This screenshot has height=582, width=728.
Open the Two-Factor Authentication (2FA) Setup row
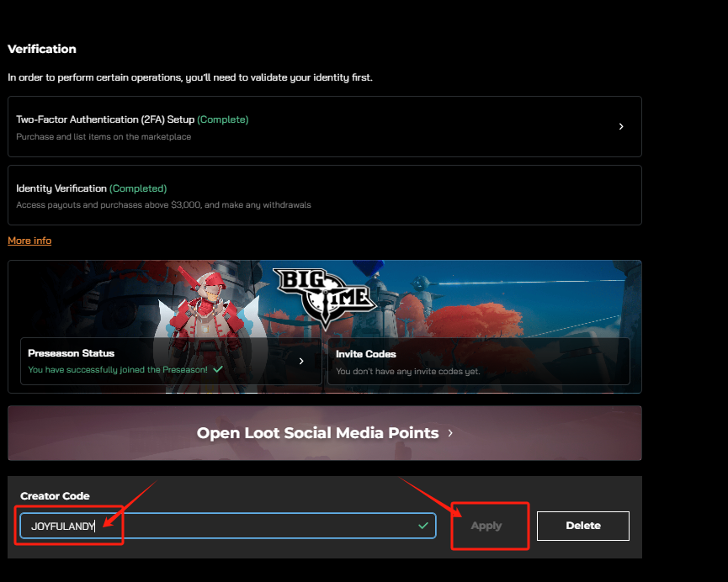pos(324,127)
